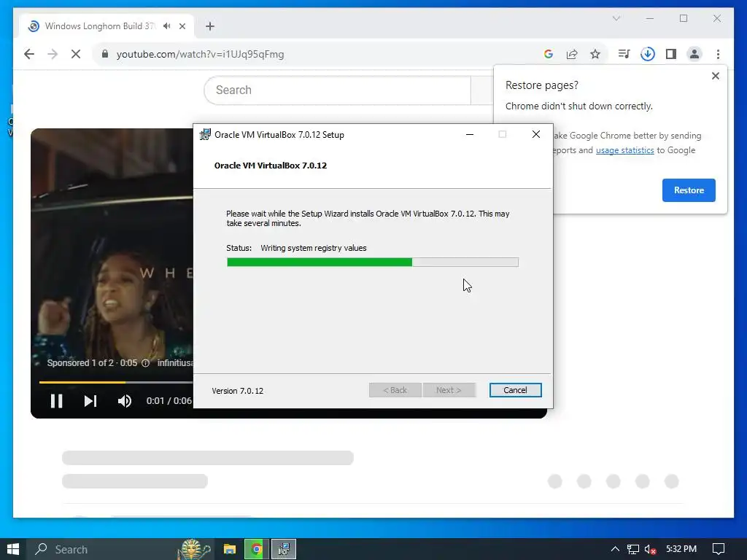Viewport: 747px width, 560px height.
Task: Minimize the VirtualBox Setup window
Action: tap(470, 135)
